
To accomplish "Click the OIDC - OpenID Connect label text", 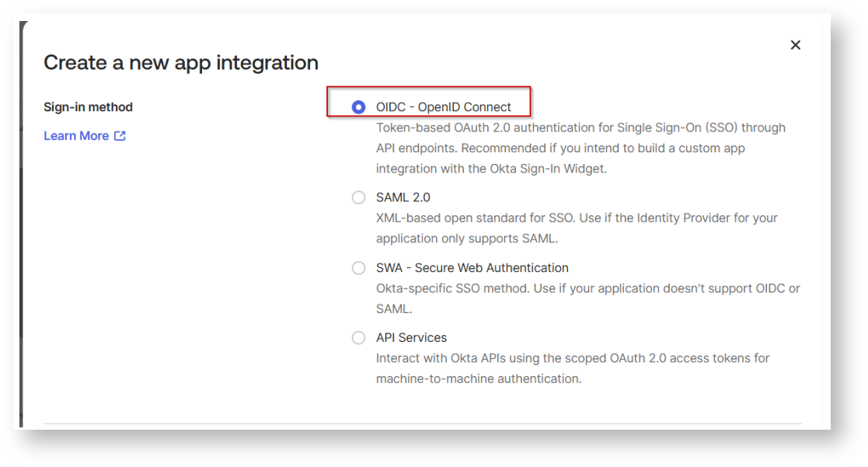I will 443,107.
